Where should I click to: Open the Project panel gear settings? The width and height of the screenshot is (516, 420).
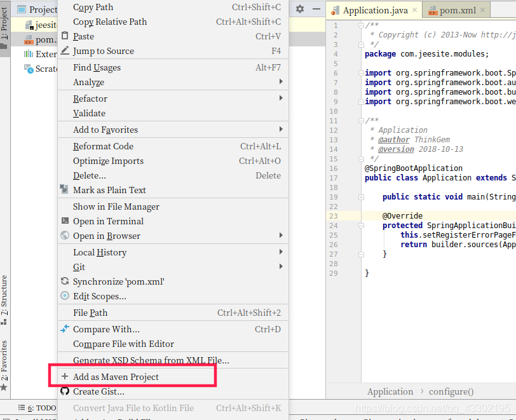[x=300, y=9]
